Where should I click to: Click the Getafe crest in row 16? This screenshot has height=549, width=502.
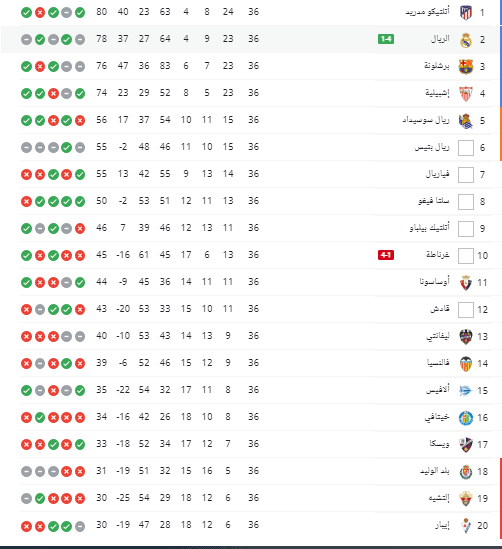[x=466, y=418]
